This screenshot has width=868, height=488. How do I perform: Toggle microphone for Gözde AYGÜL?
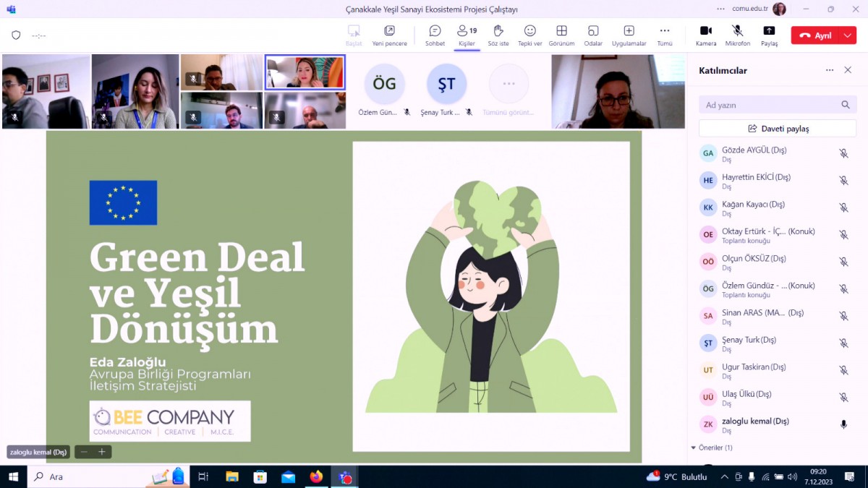843,153
